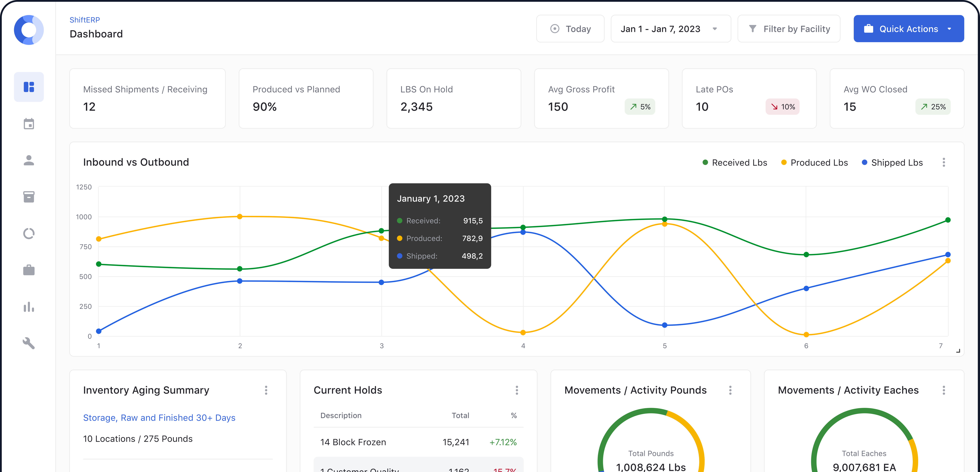
Task: Open the Missed Shipments / Receiving card
Action: coord(148,98)
